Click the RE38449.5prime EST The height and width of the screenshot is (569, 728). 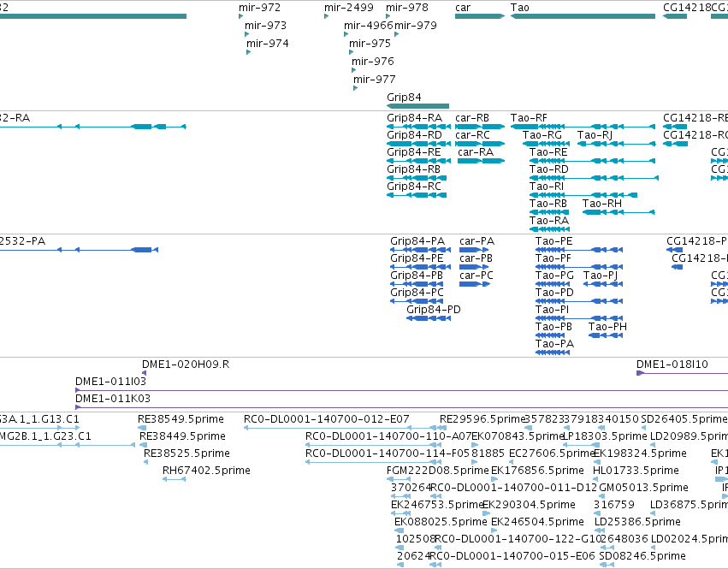(143, 445)
